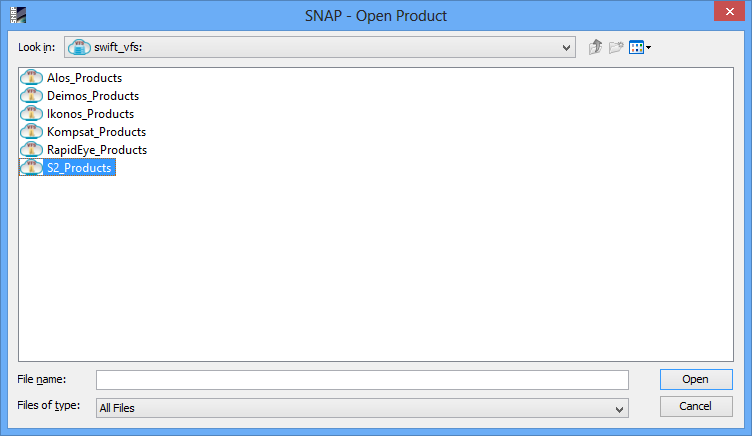Viewport: 752px width, 436px height.
Task: Select Ikonos_Products folder name
Action: (x=90, y=114)
